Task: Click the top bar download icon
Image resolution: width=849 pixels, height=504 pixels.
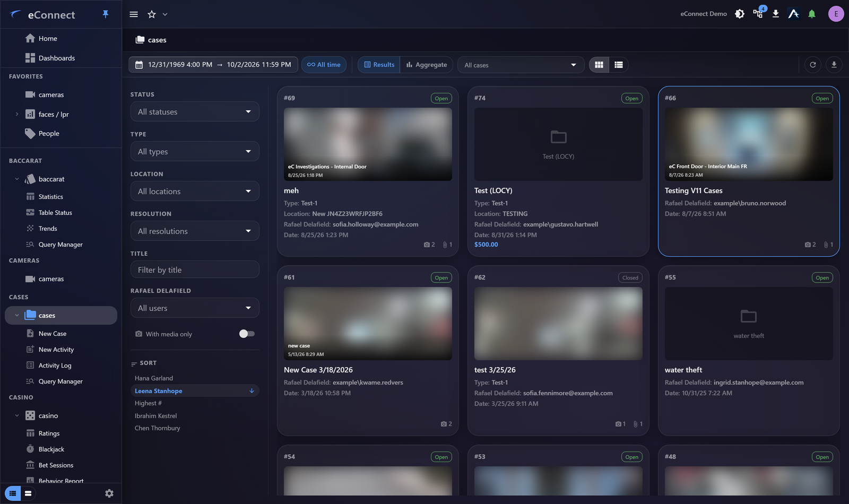Action: coord(776,14)
